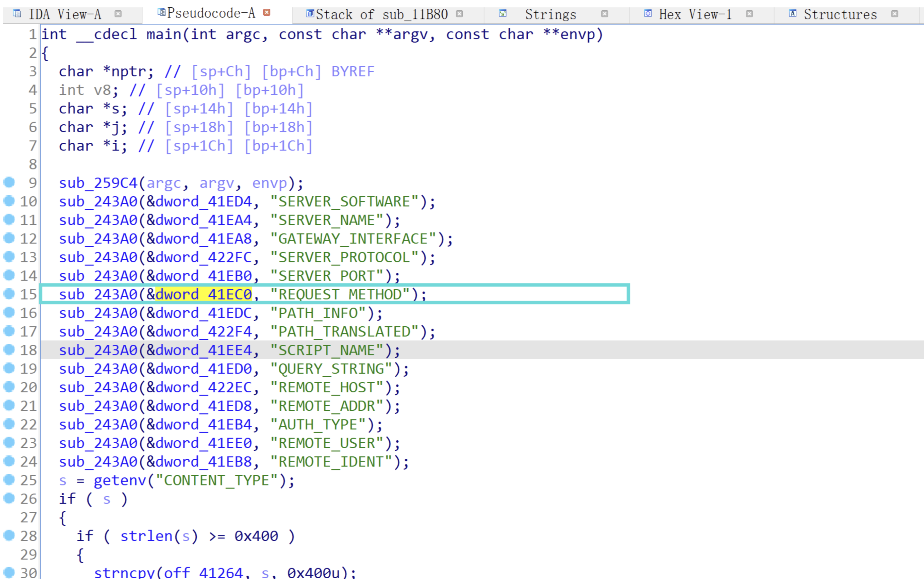Toggle breakpoint dot on line 21
This screenshot has width=924, height=581.
pos(9,404)
